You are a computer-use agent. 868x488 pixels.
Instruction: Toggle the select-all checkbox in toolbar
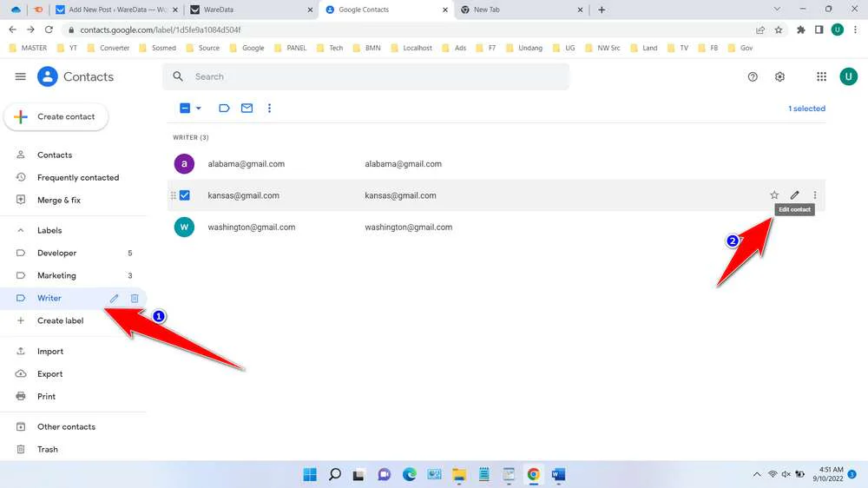pyautogui.click(x=184, y=109)
